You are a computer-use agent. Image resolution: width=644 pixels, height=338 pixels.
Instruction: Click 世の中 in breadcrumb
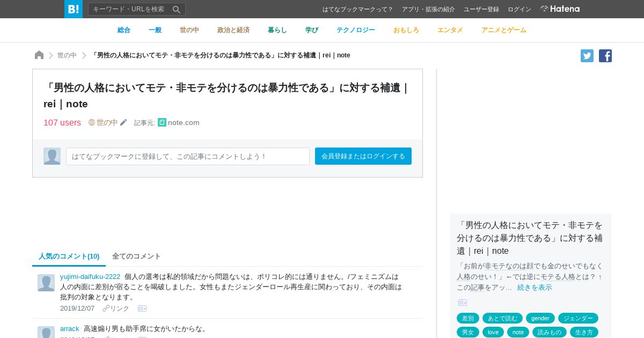coord(67,55)
